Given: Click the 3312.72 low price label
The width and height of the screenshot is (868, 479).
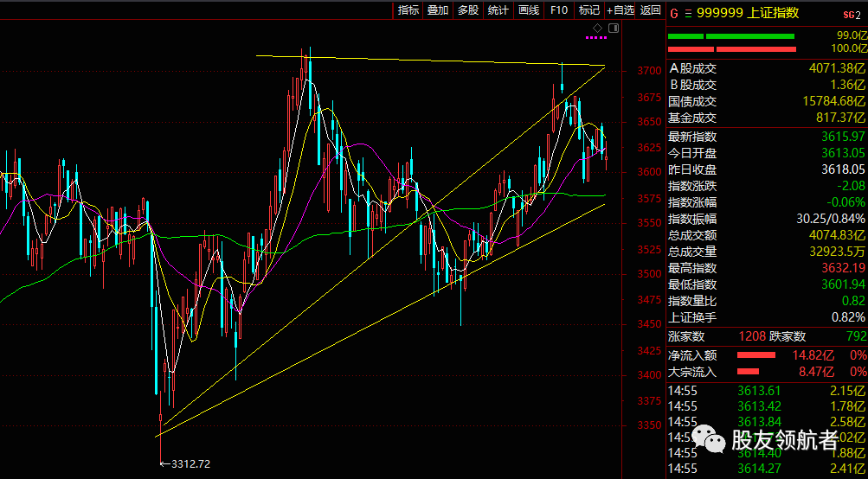Looking at the screenshot, I should click(x=190, y=463).
